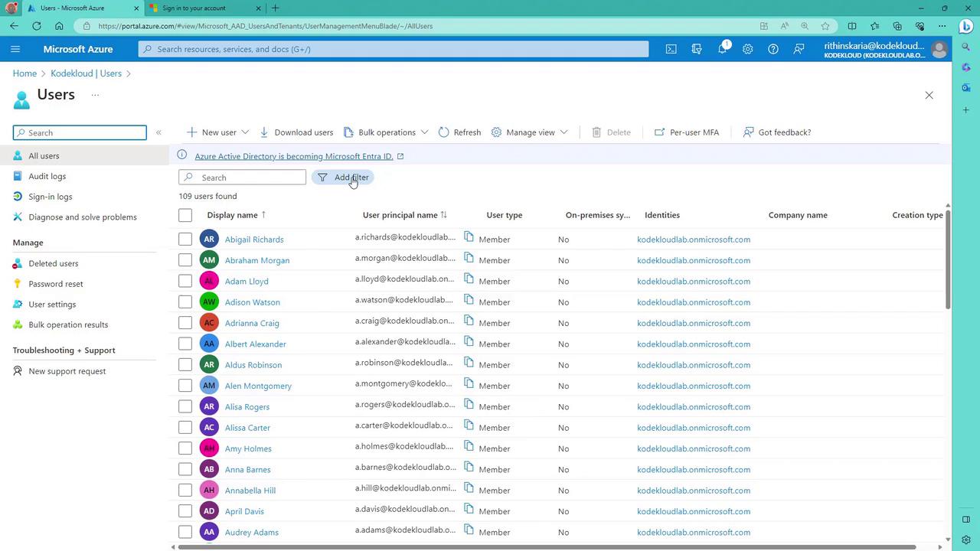
Task: Collapse the left navigation menu
Action: tap(158, 132)
